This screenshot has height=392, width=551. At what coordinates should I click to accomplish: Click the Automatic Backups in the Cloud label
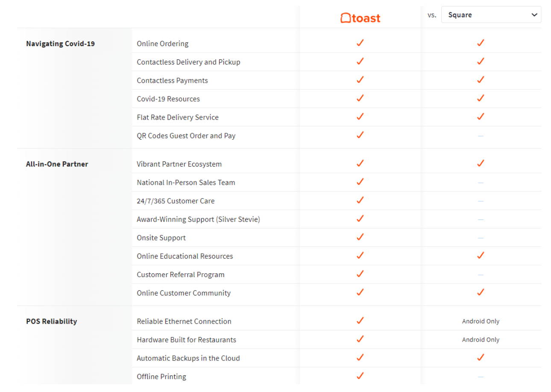coord(188,358)
